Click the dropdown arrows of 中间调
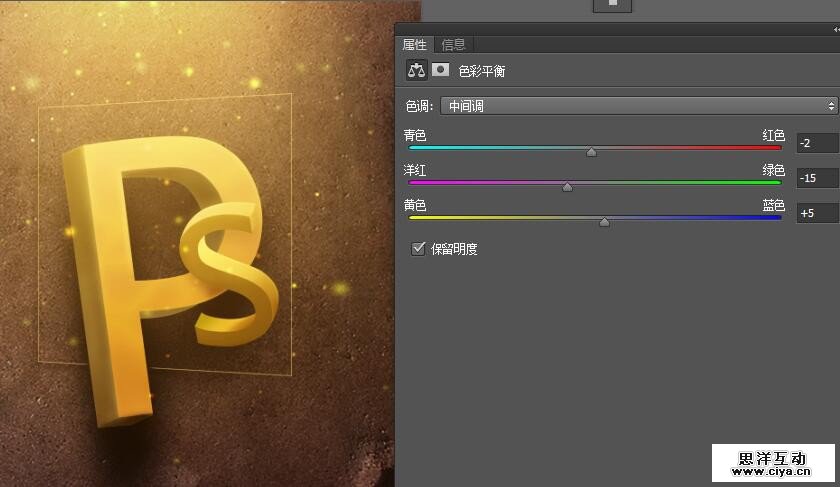The image size is (840, 487). (x=831, y=105)
